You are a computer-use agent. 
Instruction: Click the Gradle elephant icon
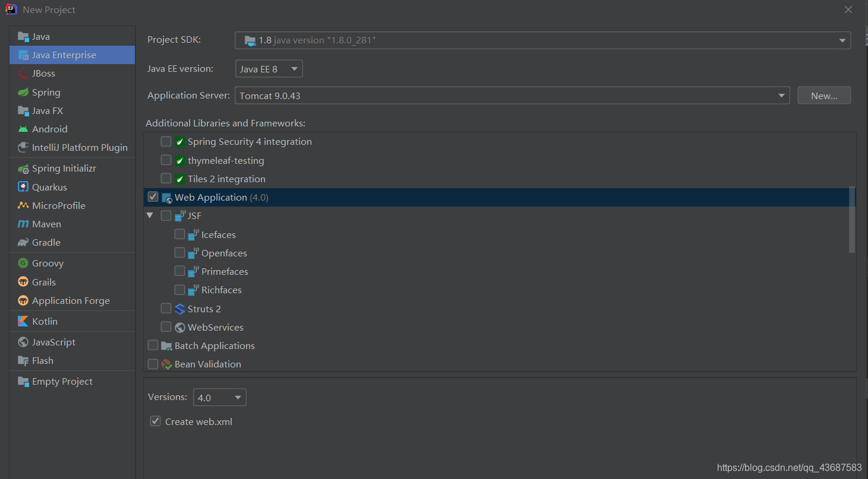23,242
